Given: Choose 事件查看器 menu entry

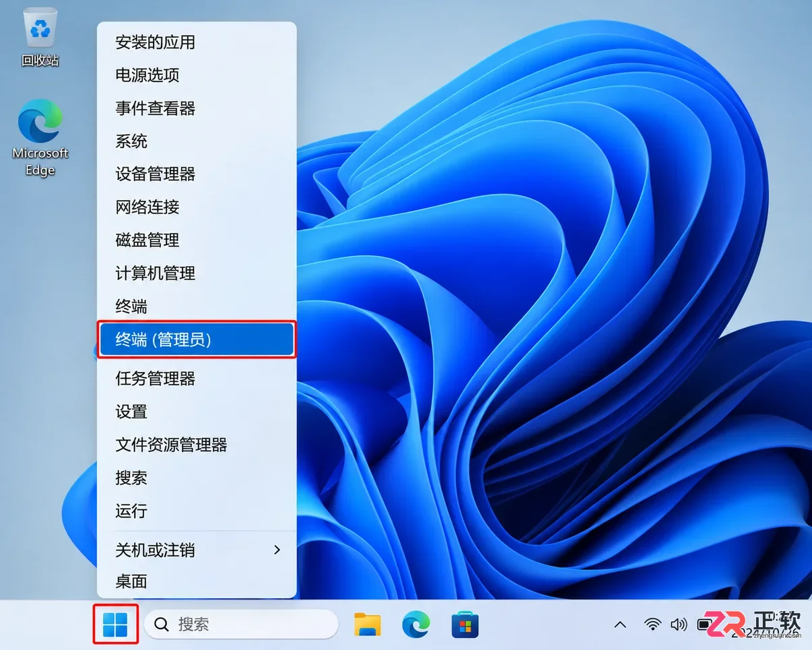Looking at the screenshot, I should (x=197, y=108).
